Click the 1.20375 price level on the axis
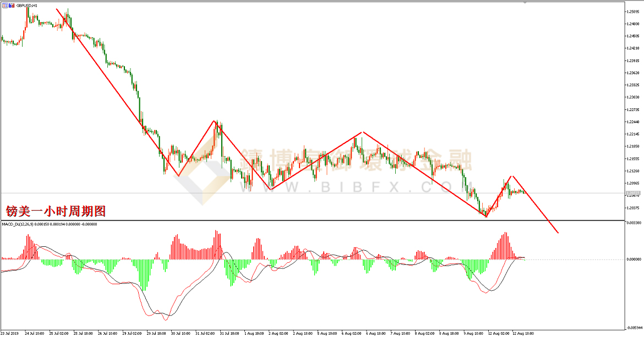 633,208
